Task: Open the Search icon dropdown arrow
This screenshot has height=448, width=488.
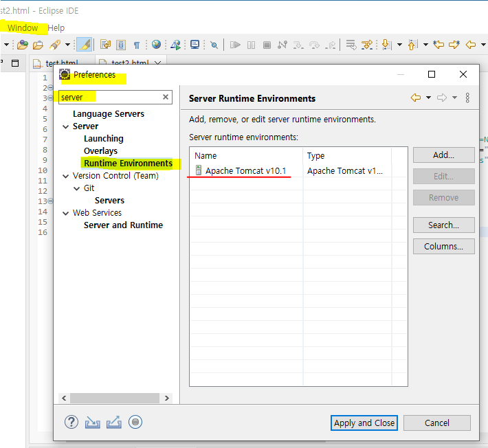Action: coord(67,45)
